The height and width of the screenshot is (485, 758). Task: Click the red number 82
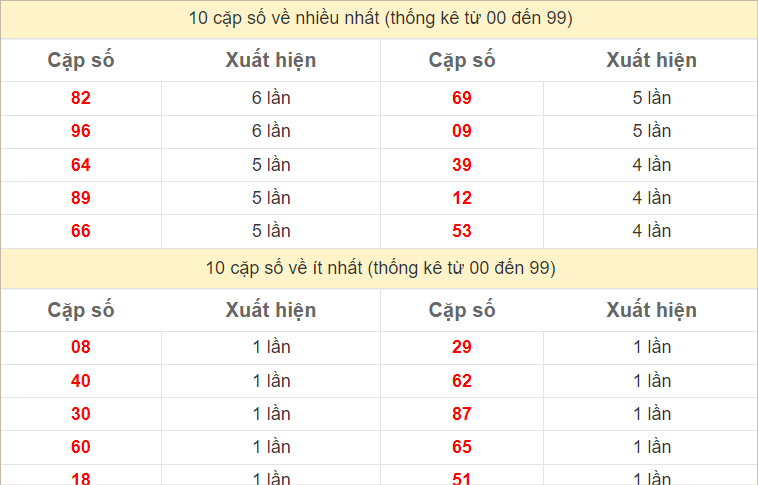coord(81,98)
